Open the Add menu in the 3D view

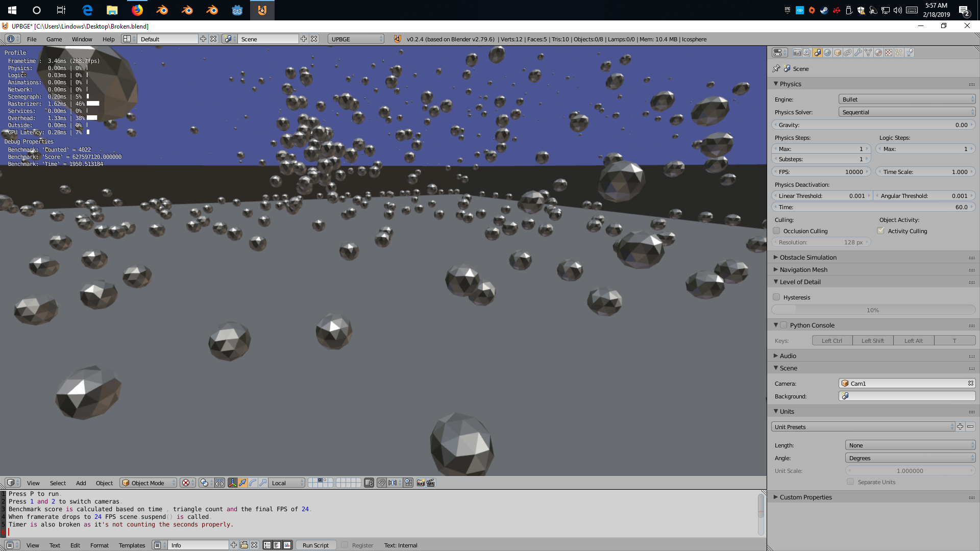click(x=81, y=483)
